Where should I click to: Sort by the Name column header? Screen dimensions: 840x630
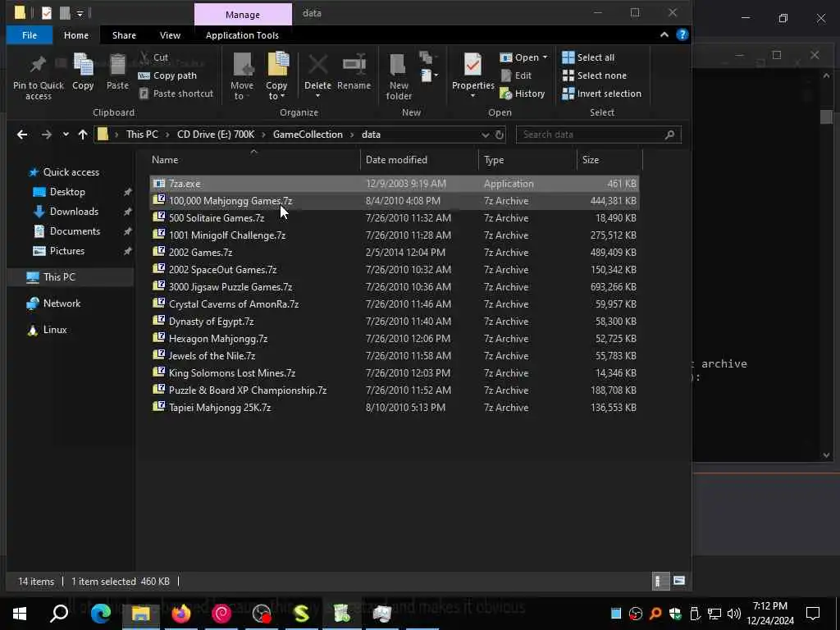254,160
